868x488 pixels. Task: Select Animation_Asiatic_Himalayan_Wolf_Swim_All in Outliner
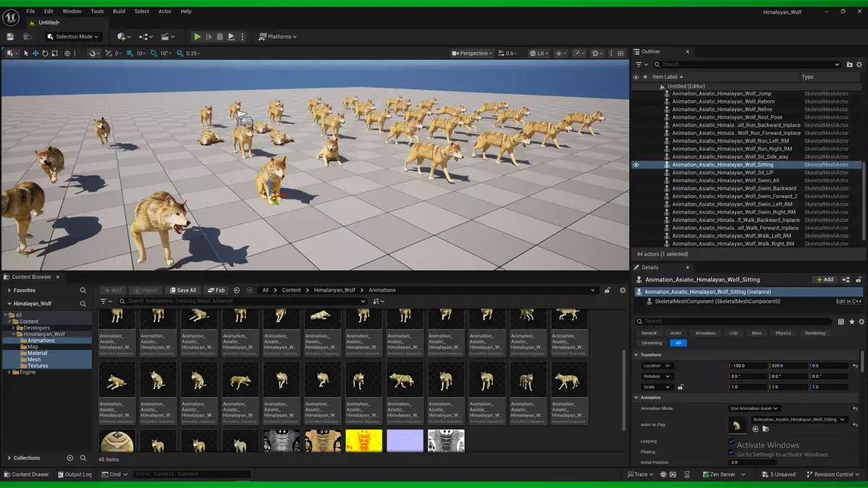[x=726, y=181]
